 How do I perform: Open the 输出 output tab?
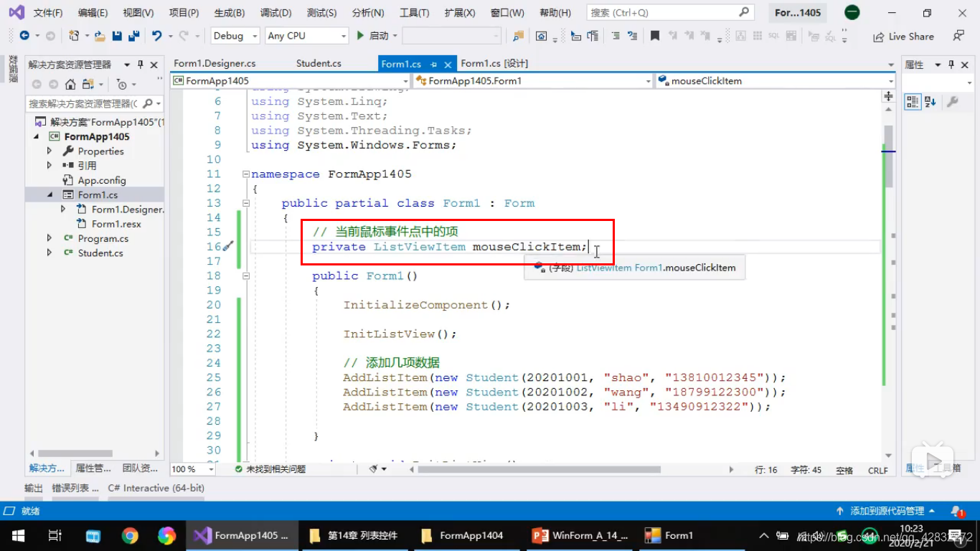pyautogui.click(x=34, y=488)
